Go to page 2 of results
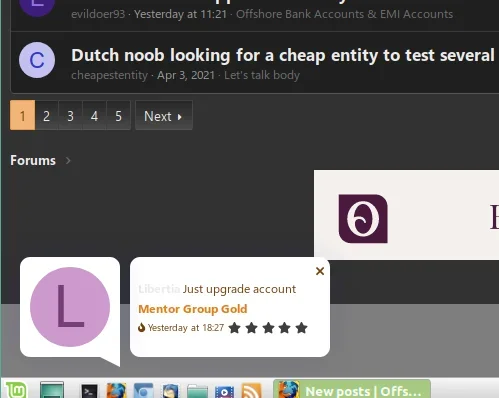 [x=46, y=115]
